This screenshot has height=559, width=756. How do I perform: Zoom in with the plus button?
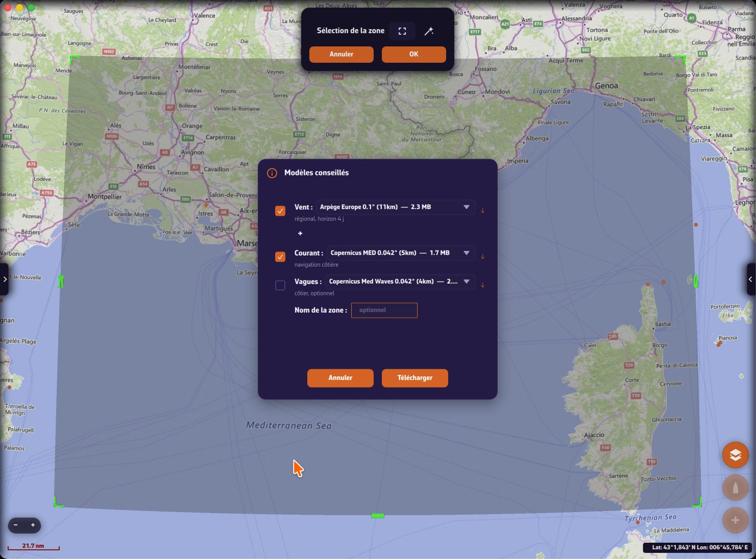click(x=33, y=525)
